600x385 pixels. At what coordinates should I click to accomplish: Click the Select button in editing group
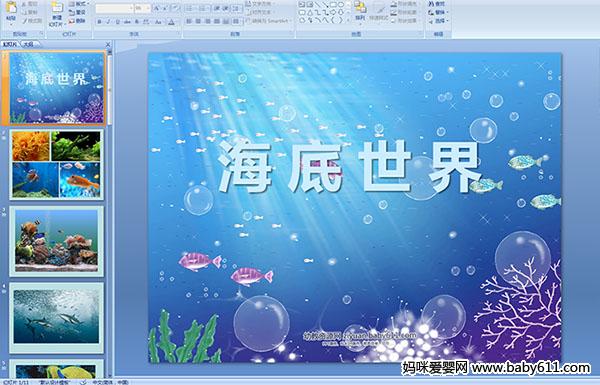(438, 21)
